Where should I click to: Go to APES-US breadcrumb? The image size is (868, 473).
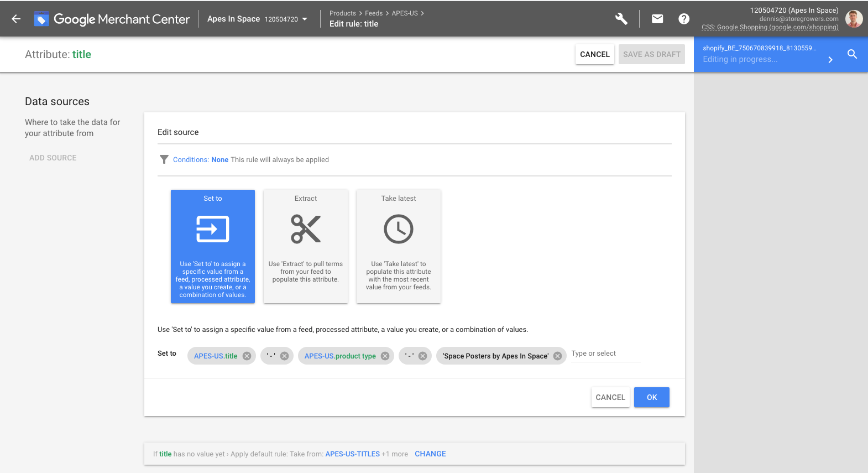click(405, 13)
